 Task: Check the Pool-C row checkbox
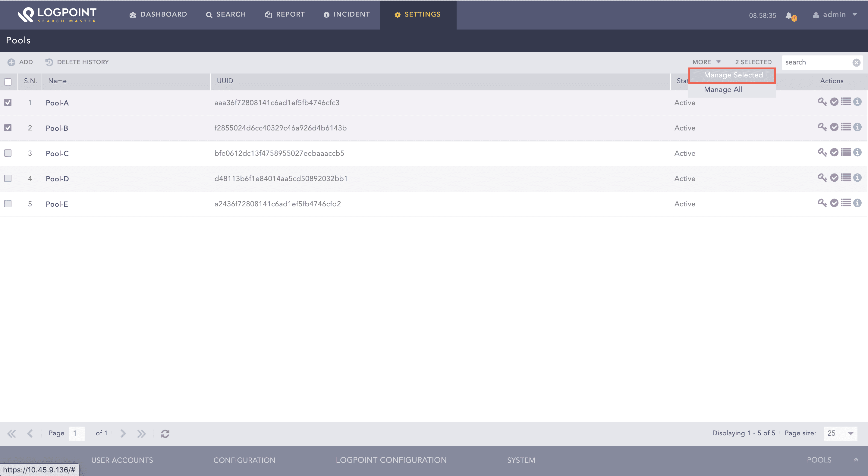(8, 153)
